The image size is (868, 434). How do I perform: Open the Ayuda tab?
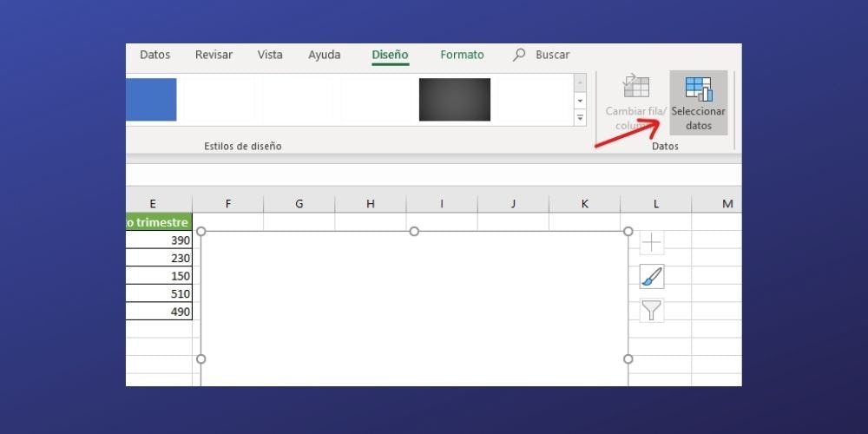(x=325, y=55)
